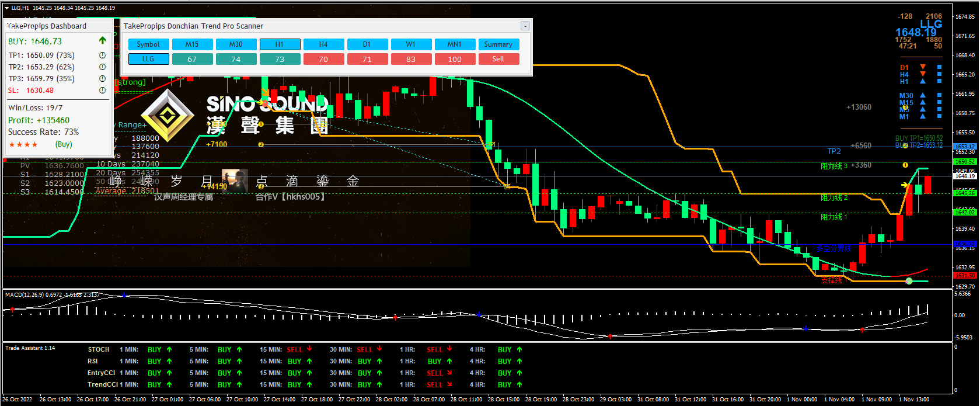Select the M30 timeframe button

[x=236, y=44]
